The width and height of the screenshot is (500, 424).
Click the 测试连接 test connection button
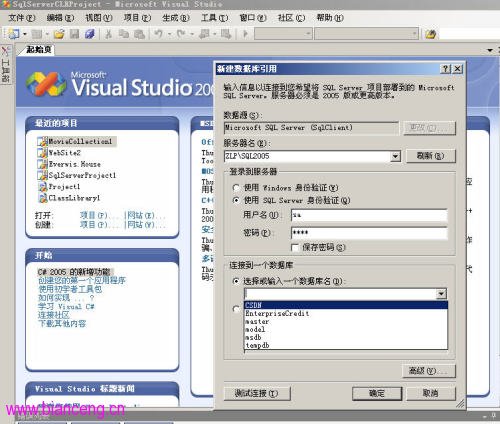[x=257, y=393]
